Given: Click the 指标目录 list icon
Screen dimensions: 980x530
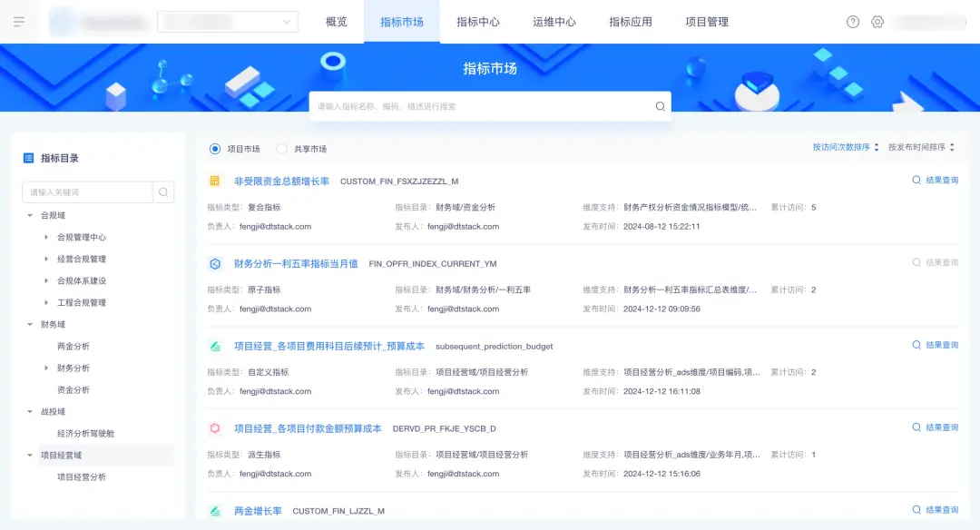Looking at the screenshot, I should coord(28,158).
